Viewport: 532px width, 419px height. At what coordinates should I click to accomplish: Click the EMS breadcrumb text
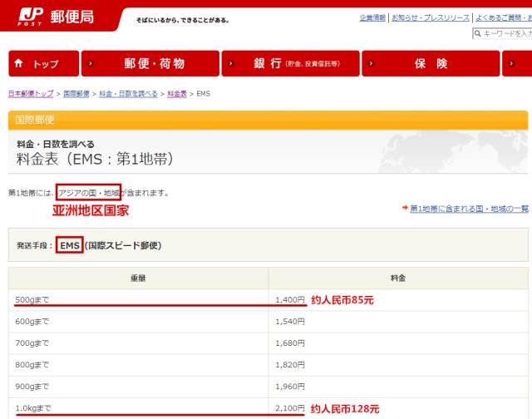click(x=203, y=94)
